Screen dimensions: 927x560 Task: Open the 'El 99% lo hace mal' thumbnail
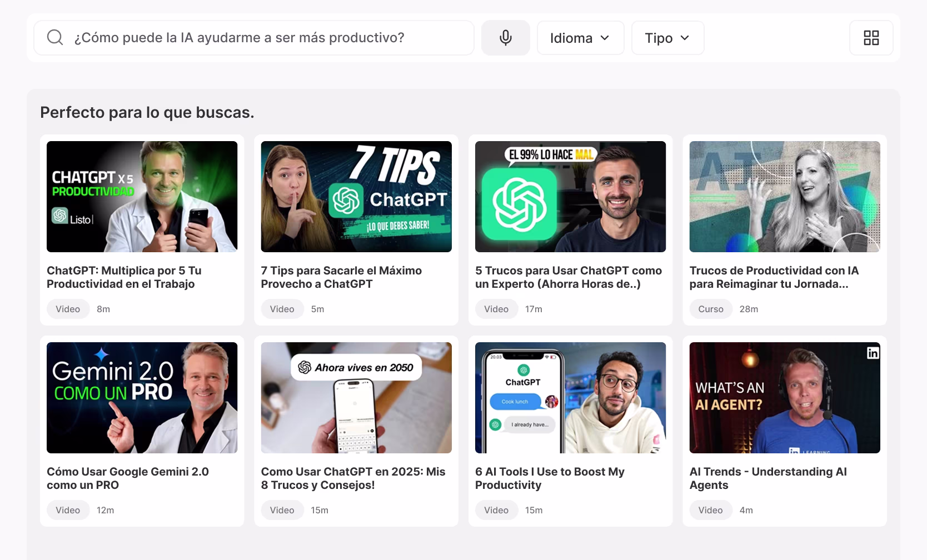pyautogui.click(x=570, y=197)
